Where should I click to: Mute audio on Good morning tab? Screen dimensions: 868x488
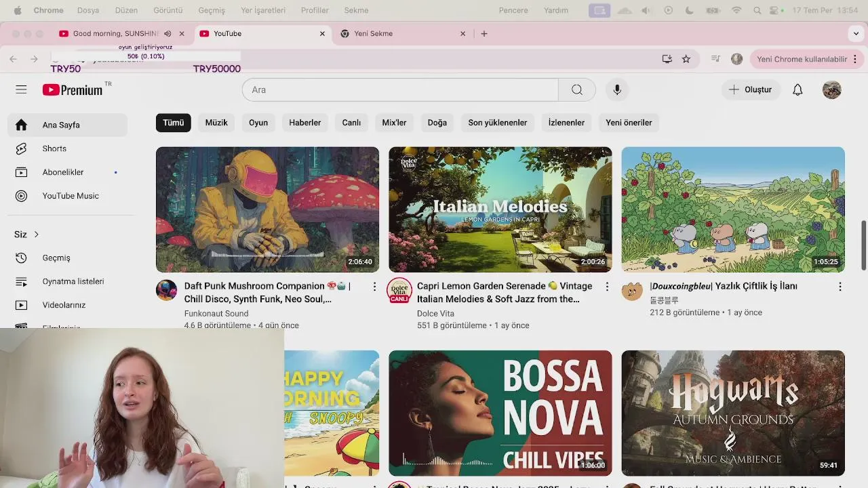click(167, 33)
